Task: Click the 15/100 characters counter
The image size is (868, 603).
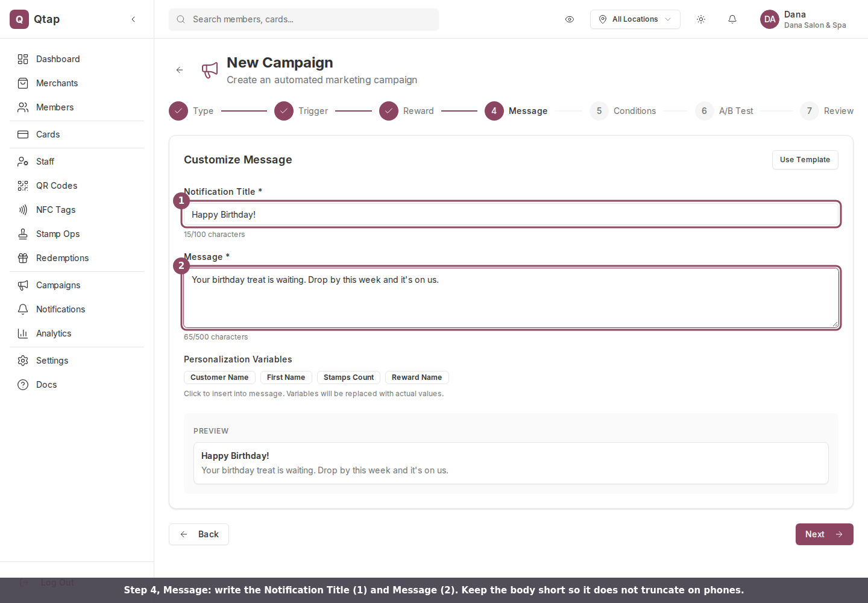Action: (x=215, y=235)
